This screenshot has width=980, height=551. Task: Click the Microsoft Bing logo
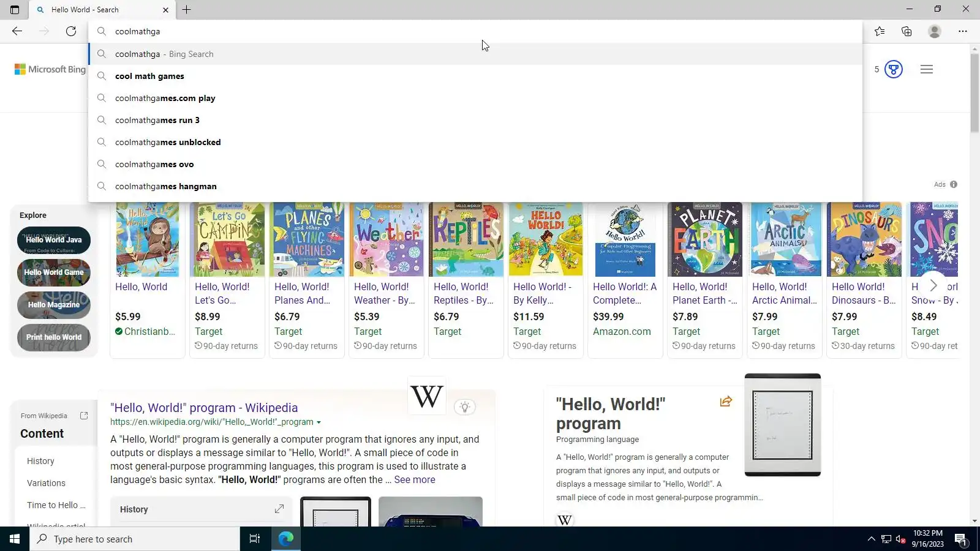pos(50,69)
